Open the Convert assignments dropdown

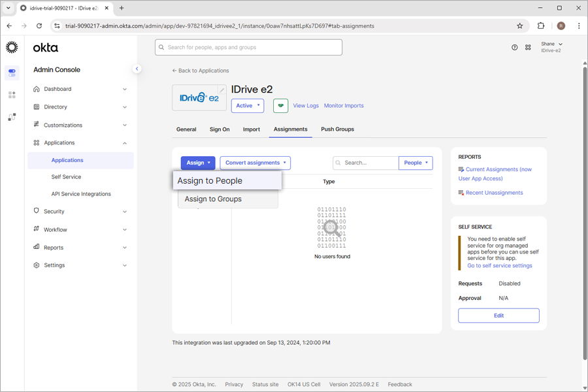[255, 163]
